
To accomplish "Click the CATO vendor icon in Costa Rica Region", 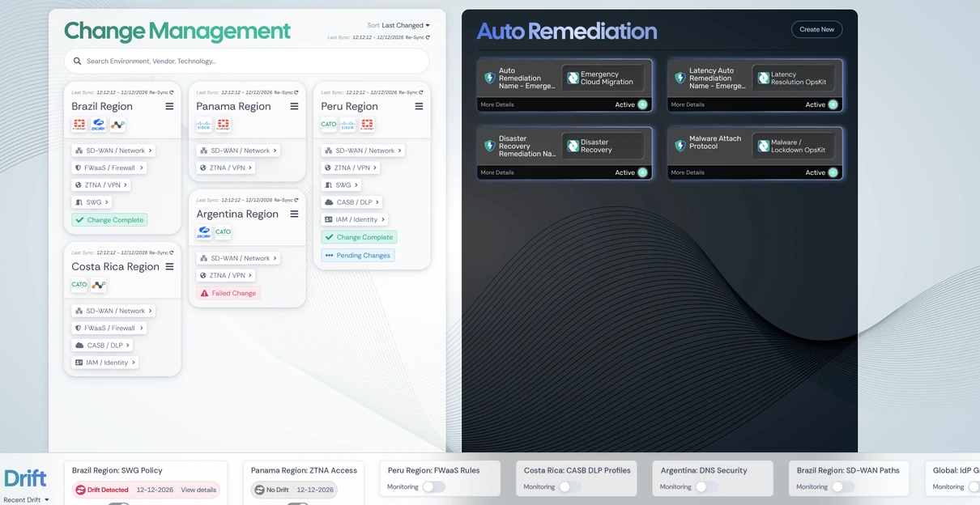I will [x=79, y=285].
